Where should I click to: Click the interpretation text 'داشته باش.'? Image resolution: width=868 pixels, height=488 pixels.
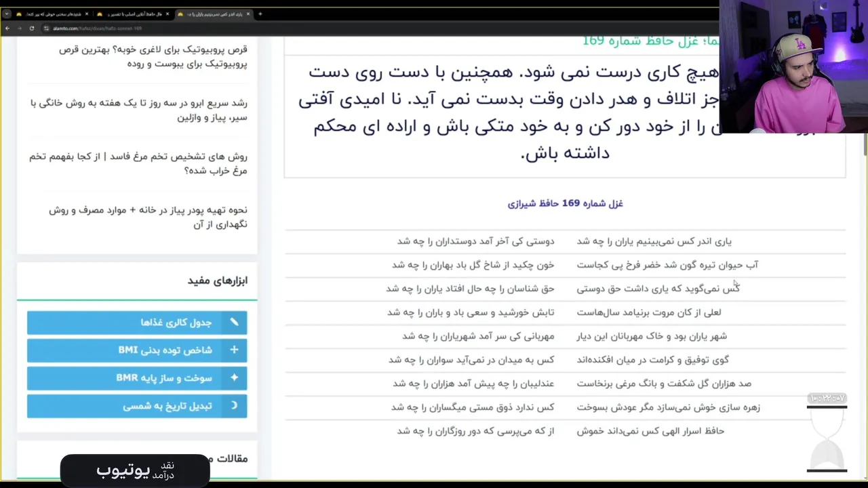[x=565, y=153]
